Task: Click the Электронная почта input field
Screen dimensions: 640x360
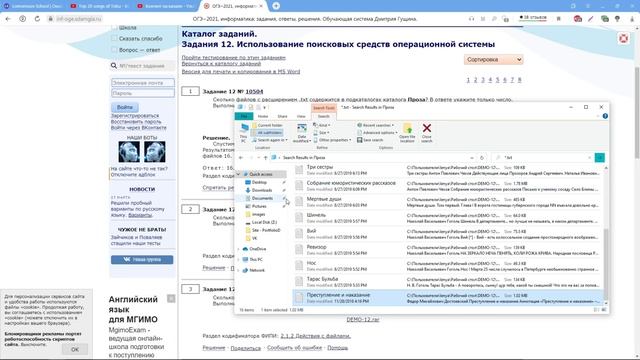Action: click(142, 83)
